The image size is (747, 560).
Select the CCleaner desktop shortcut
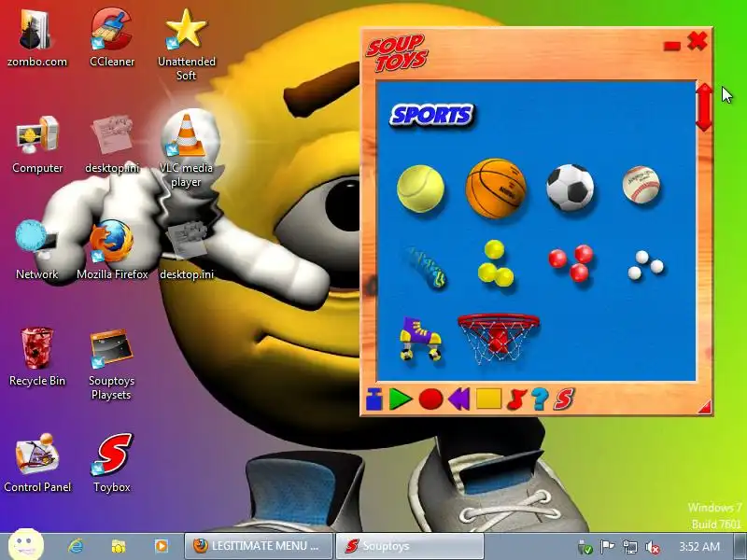[112, 39]
